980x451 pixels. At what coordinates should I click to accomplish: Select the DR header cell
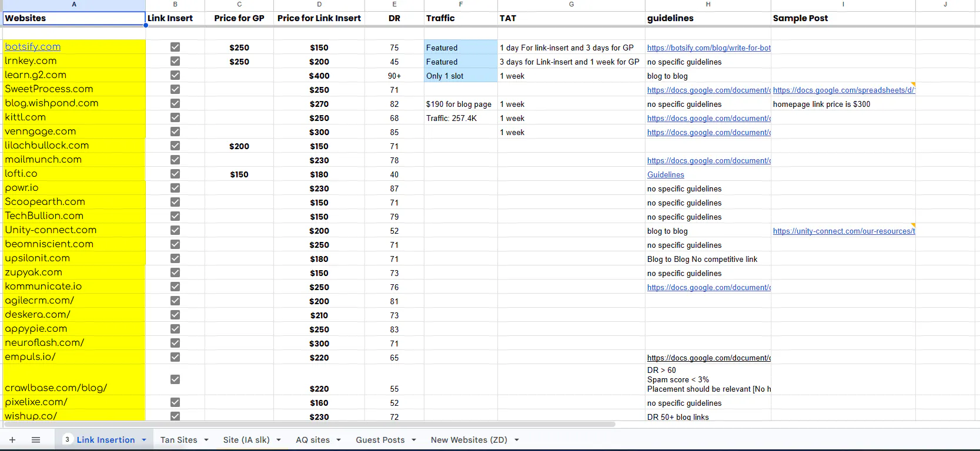[x=394, y=18]
